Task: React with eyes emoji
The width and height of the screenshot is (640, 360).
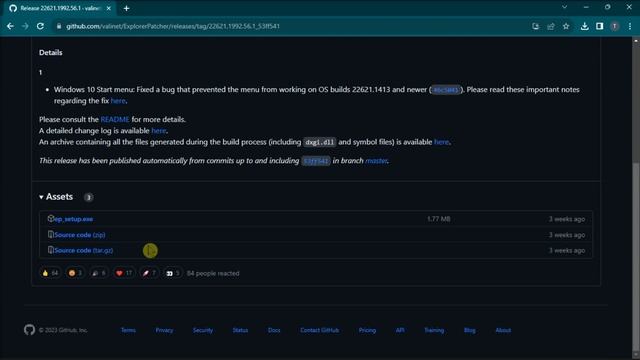Action: pyautogui.click(x=172, y=273)
